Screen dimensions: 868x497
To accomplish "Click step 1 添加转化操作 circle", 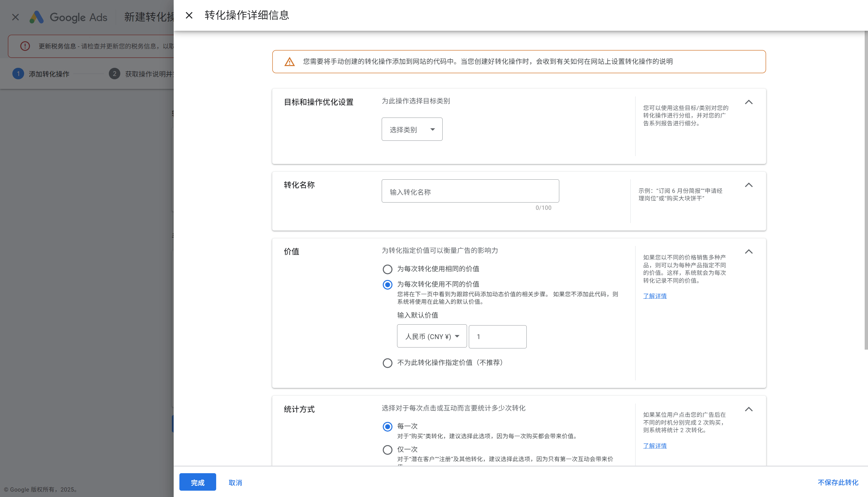I will coord(18,74).
